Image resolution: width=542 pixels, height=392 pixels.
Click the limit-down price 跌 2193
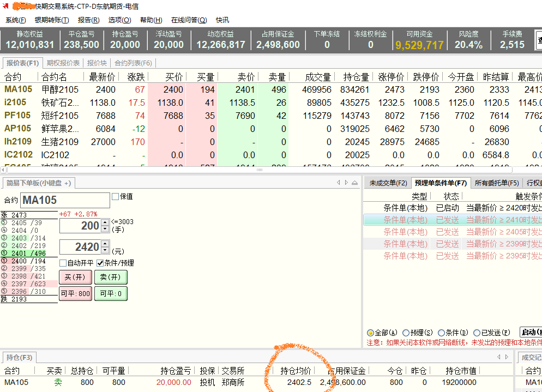(x=29, y=299)
